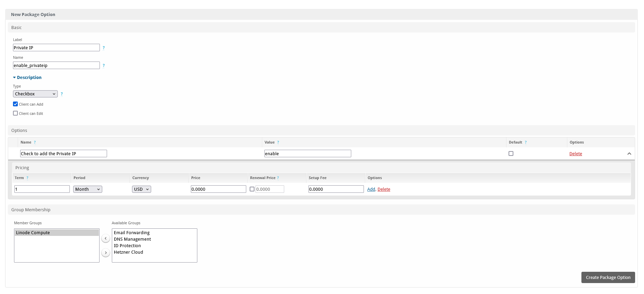644x294 pixels.
Task: Move group to Available with left arrow
Action: tap(106, 238)
